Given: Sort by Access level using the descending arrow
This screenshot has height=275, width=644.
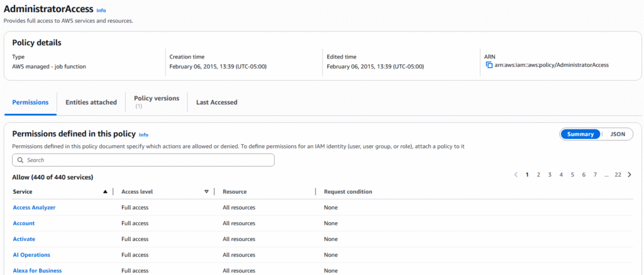Looking at the screenshot, I should click(206, 191).
